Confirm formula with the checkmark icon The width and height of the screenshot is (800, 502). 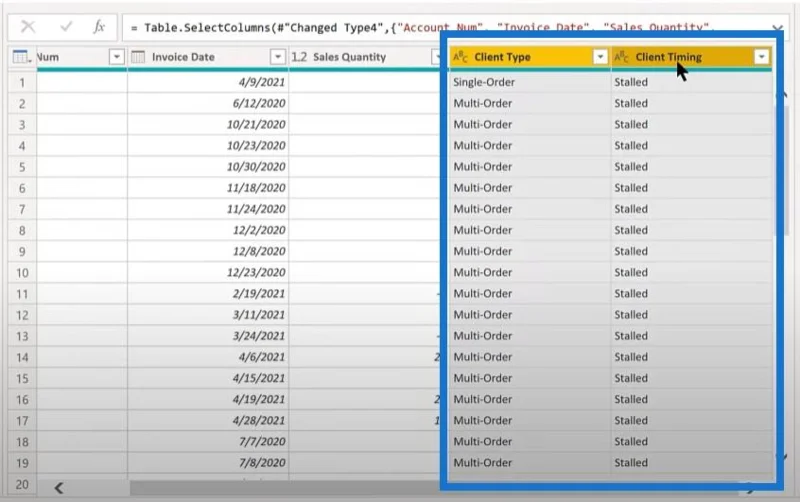tap(66, 27)
